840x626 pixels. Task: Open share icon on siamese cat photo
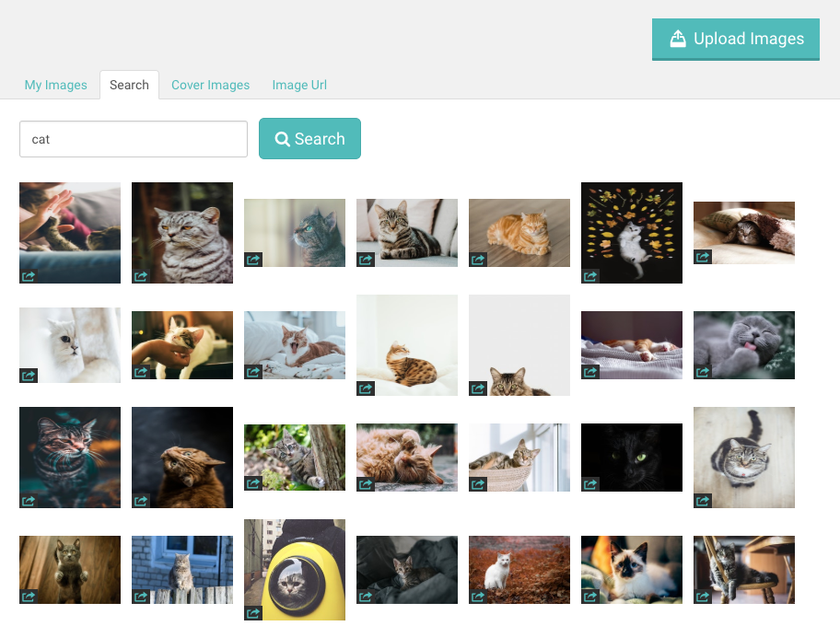[x=590, y=597]
